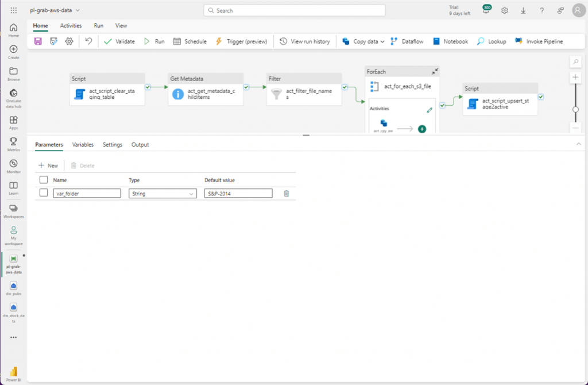Collapse the ForEach activity container
This screenshot has height=385, width=588.
pyautogui.click(x=435, y=71)
